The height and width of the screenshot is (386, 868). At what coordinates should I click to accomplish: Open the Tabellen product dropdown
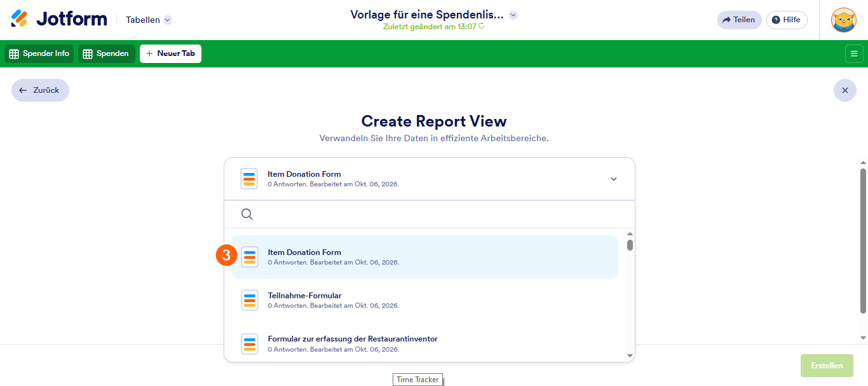click(149, 20)
